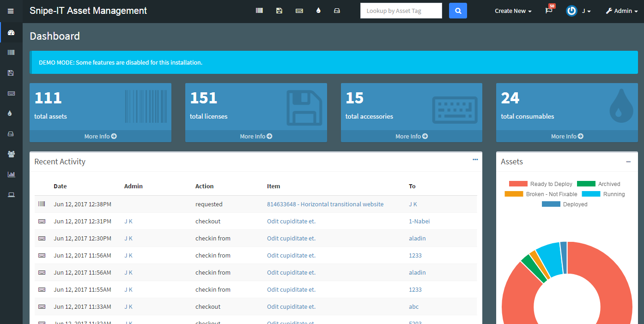Open the 1-Nabei user link

tap(419, 221)
